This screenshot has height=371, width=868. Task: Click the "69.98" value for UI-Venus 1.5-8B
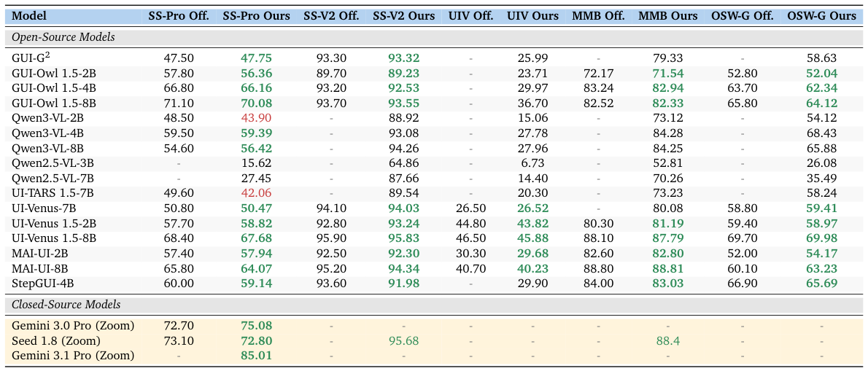(x=821, y=238)
